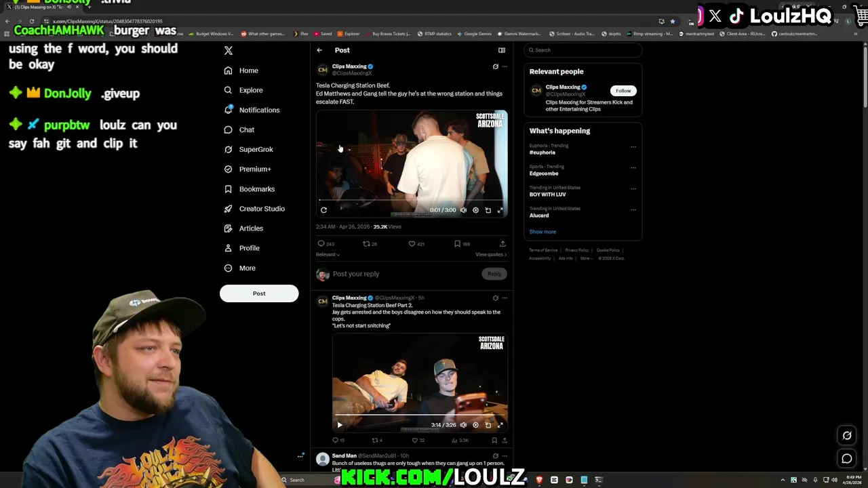Repost Part 2 post with 4 reposts
The image size is (868, 488).
[377, 441]
